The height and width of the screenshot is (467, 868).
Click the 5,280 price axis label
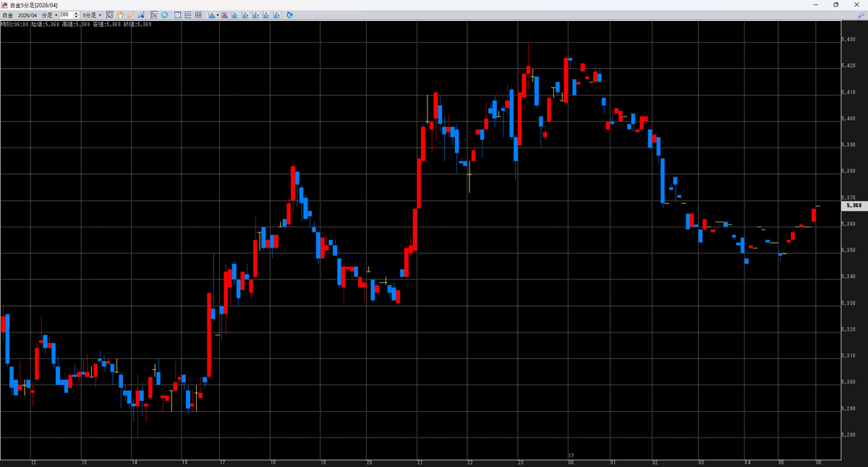849,434
